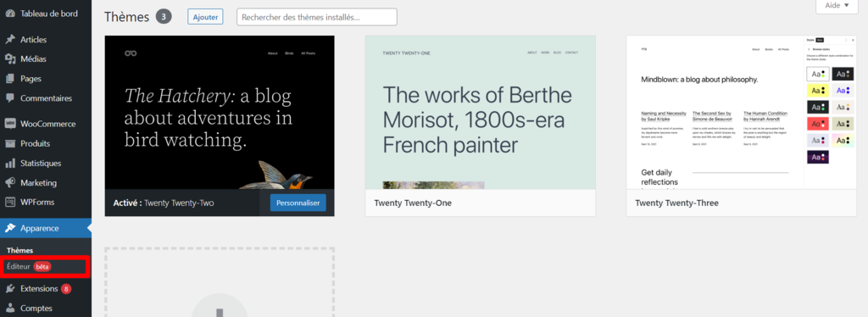Open the WooCommerce menu item
This screenshot has width=868, height=317.
coord(46,124)
